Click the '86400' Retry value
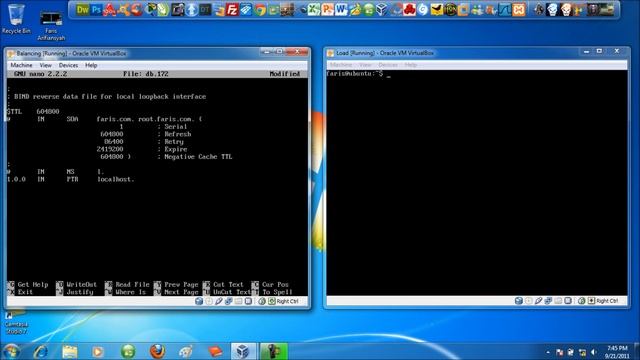Image resolution: width=640 pixels, height=360 pixels. tap(113, 142)
